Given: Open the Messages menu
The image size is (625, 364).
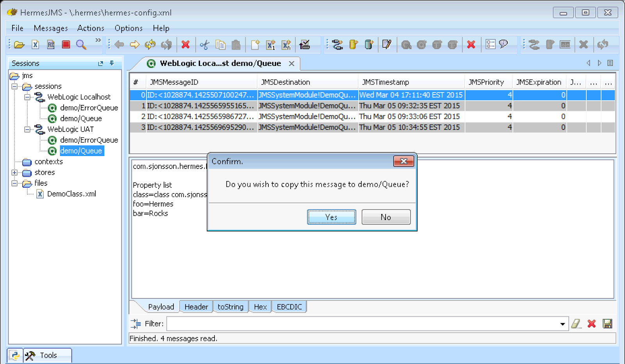Looking at the screenshot, I should point(51,28).
